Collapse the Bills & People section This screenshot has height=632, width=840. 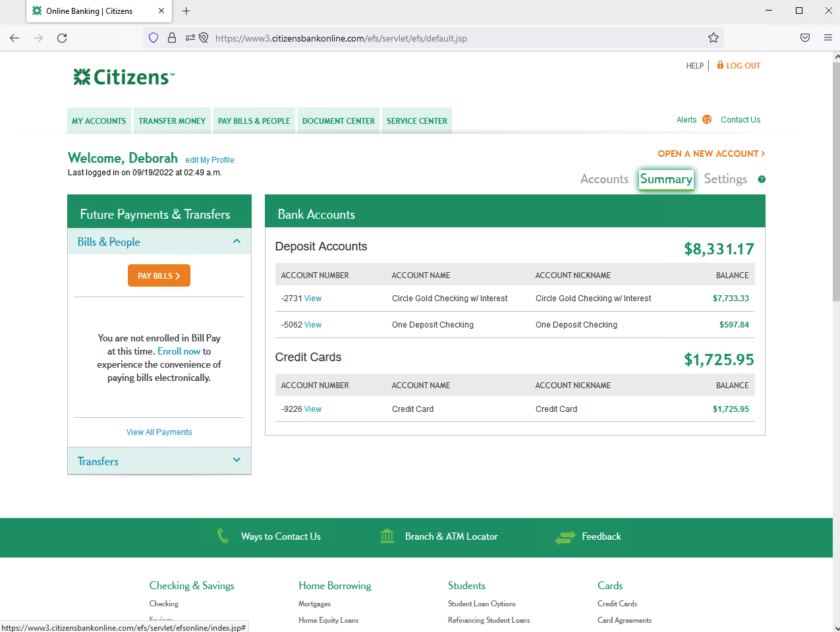[237, 242]
